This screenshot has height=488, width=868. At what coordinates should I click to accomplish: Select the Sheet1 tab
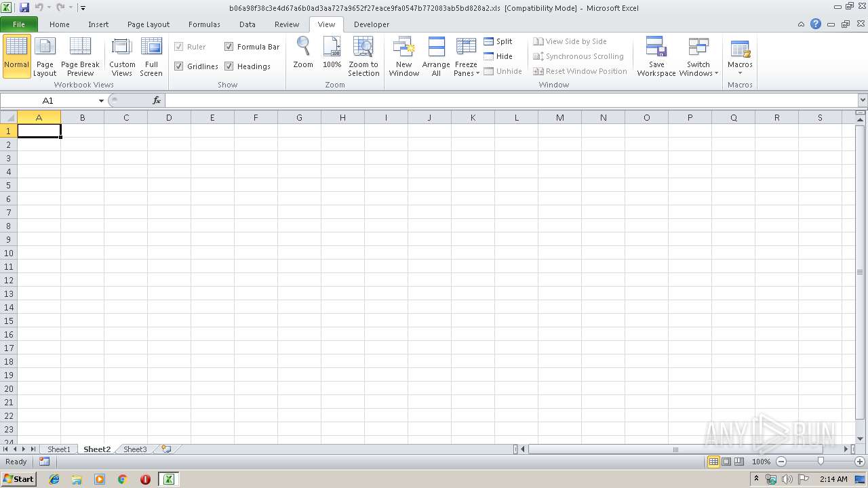[58, 449]
